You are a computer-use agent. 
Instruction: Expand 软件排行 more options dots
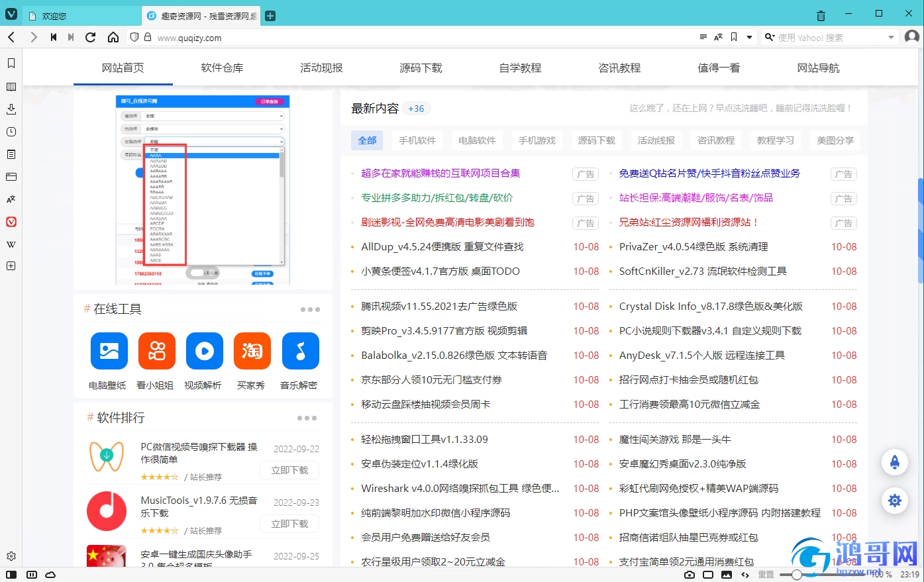tap(307, 418)
